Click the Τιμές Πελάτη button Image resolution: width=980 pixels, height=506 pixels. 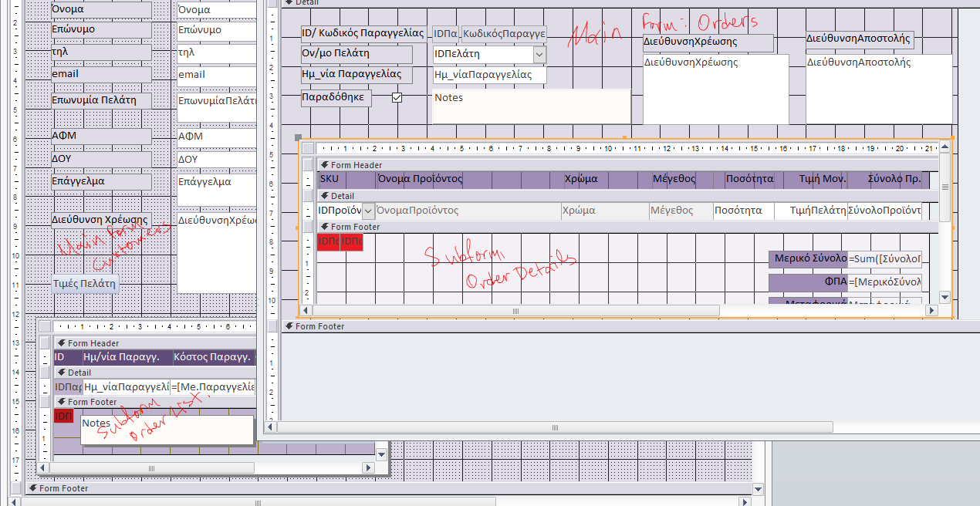85,283
